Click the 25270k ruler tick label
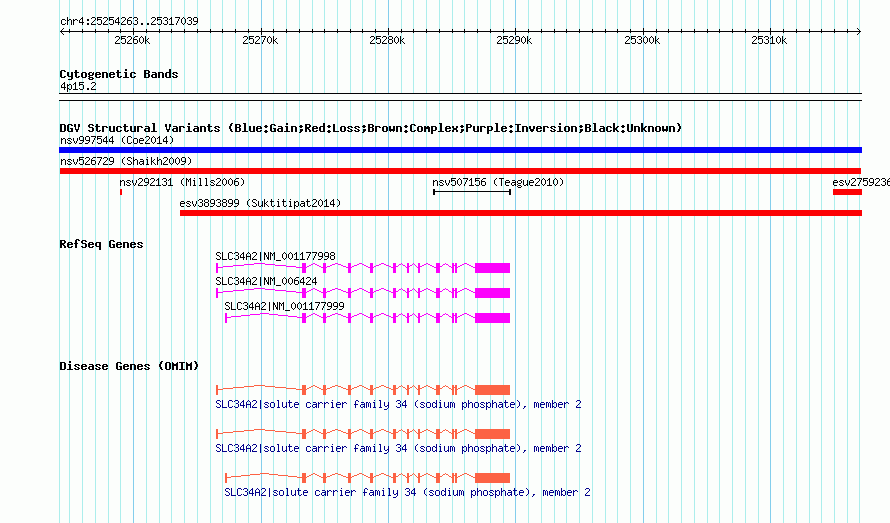The image size is (890, 523). coord(260,40)
